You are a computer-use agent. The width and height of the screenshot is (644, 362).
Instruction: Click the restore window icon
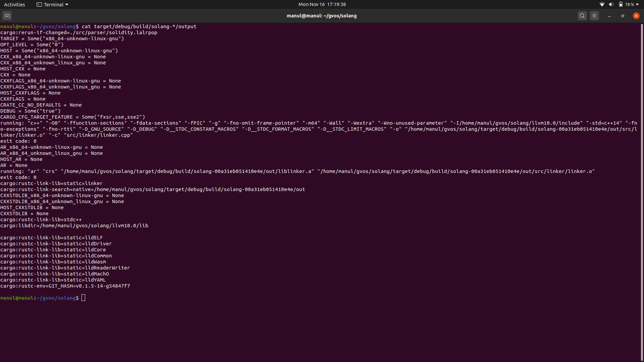point(623,15)
